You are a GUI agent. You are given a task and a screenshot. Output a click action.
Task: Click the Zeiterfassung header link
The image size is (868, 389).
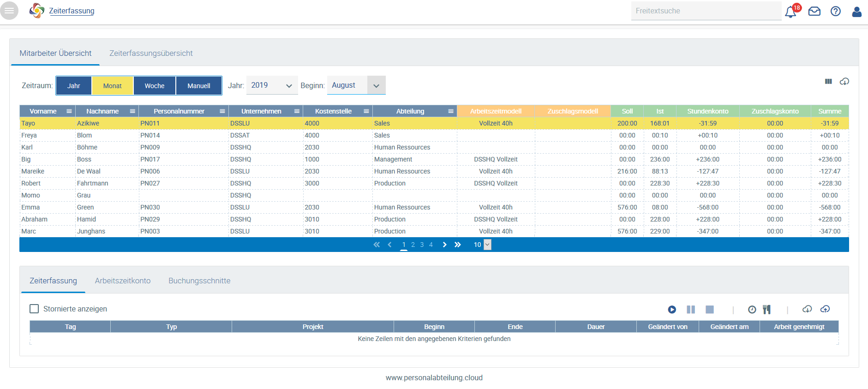coord(72,11)
